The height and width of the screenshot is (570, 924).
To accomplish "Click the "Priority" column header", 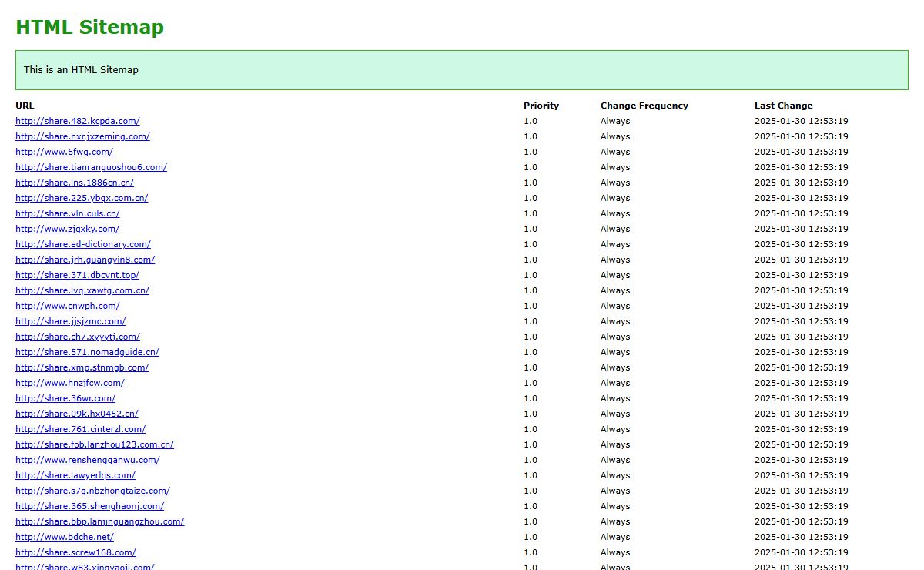I will click(541, 106).
